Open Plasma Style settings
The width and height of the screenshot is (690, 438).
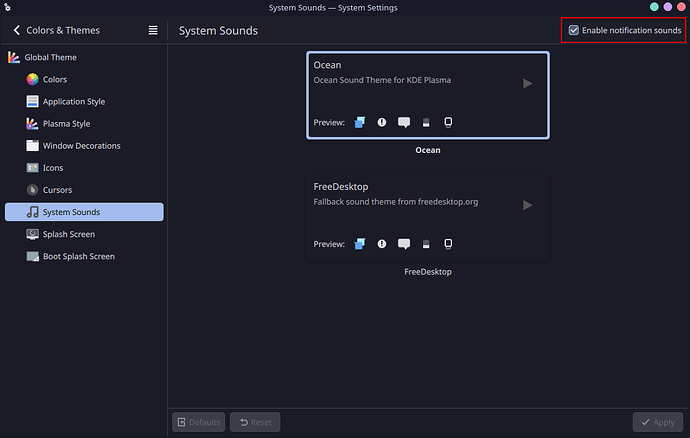click(x=84, y=124)
